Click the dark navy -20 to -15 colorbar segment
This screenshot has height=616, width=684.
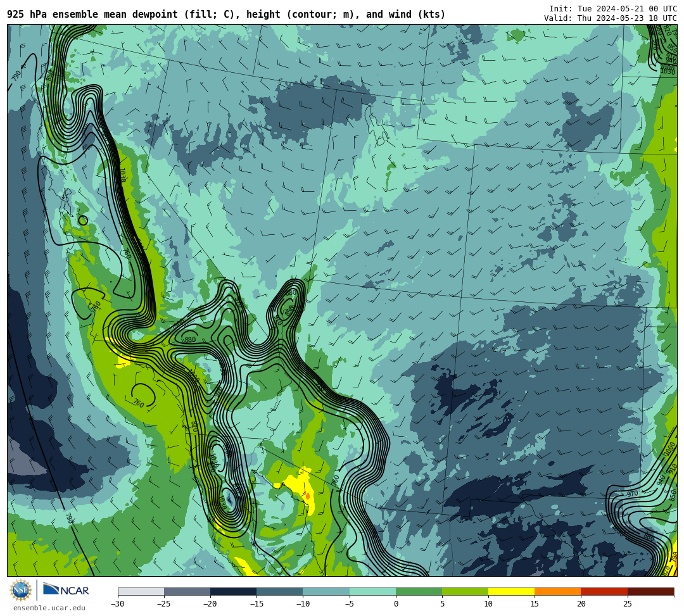click(x=233, y=591)
